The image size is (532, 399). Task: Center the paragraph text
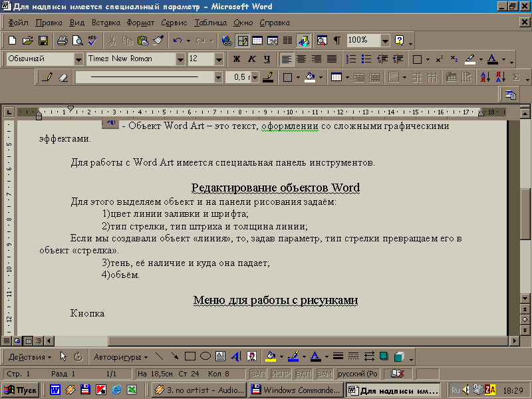coord(301,59)
